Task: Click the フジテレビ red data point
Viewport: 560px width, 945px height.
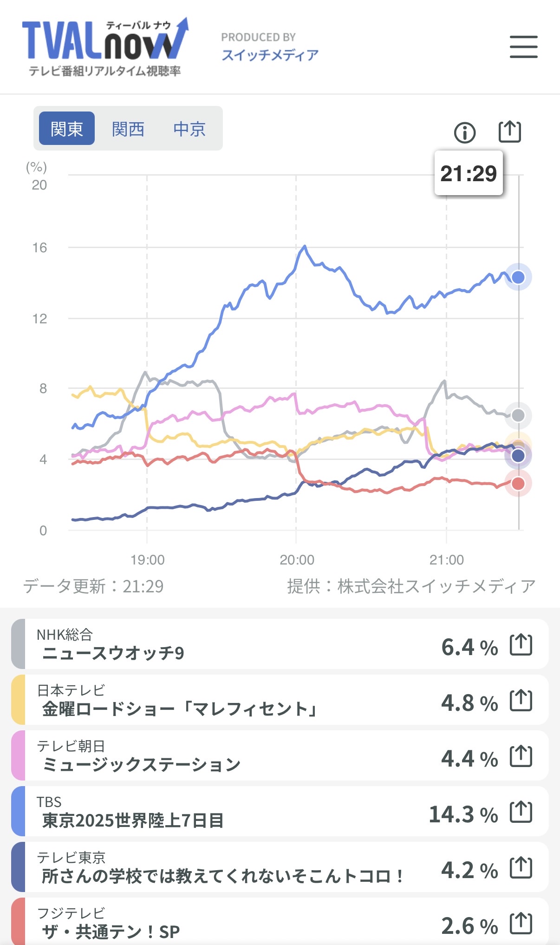Action: tap(518, 484)
